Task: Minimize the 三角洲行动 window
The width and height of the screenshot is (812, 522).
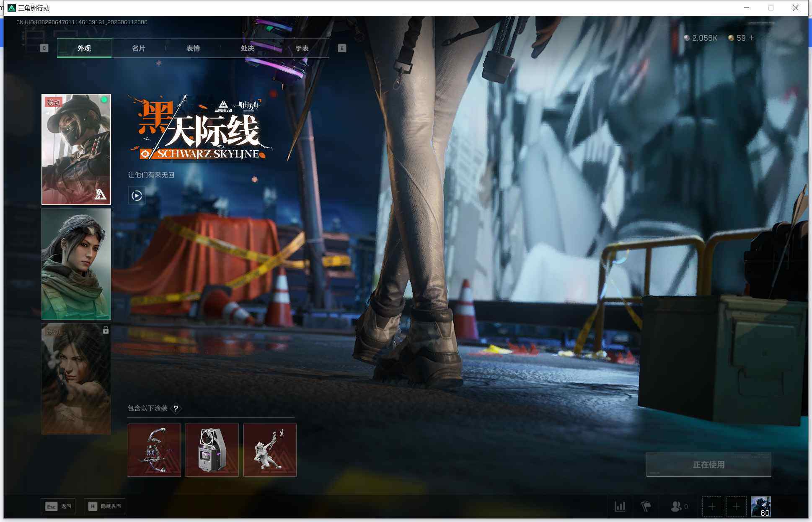Action: tap(747, 8)
